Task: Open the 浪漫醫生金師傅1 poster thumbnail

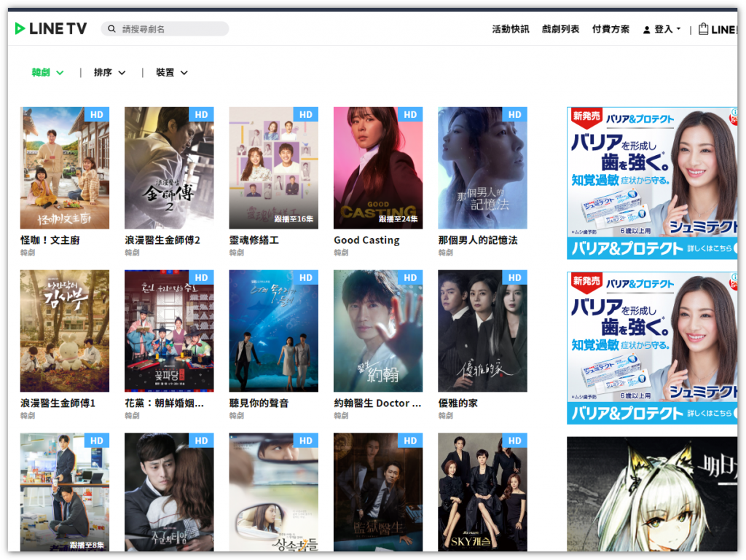Action: point(65,331)
